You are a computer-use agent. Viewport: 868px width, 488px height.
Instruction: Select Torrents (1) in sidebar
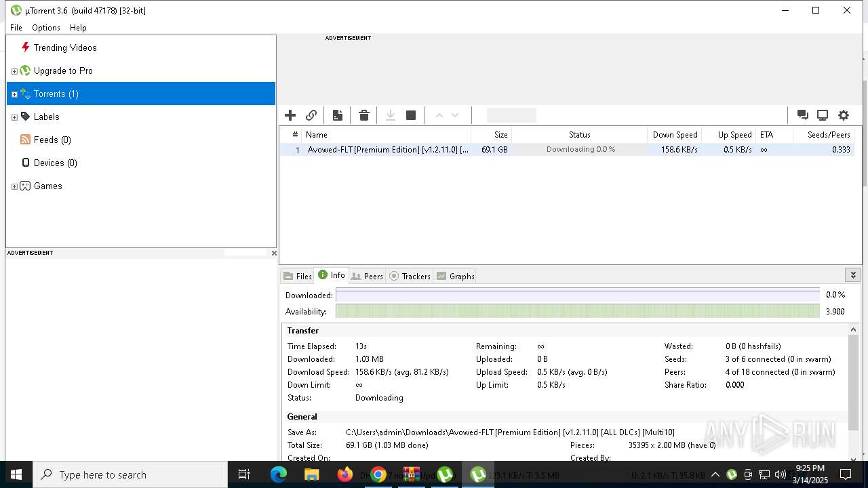pos(141,94)
